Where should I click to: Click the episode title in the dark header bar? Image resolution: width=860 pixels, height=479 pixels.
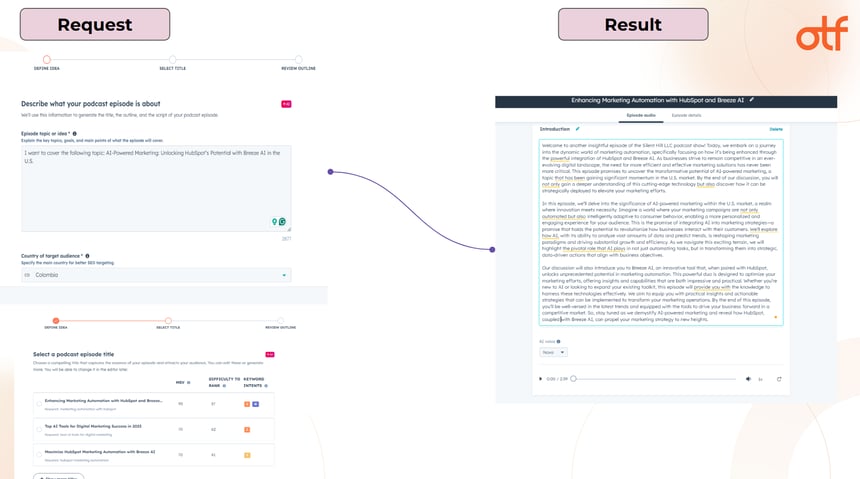coord(657,100)
